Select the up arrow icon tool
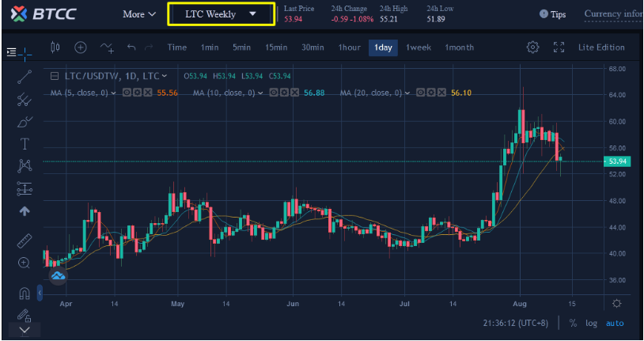 tap(25, 210)
